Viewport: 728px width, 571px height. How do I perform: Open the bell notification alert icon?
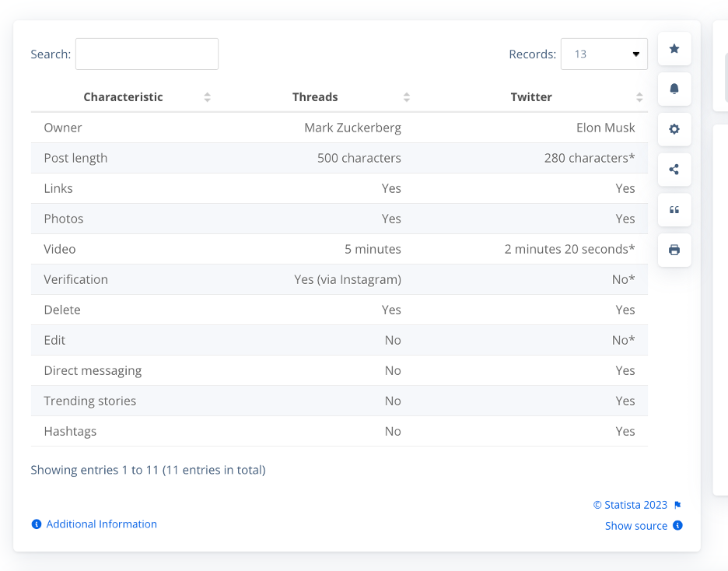tap(674, 89)
